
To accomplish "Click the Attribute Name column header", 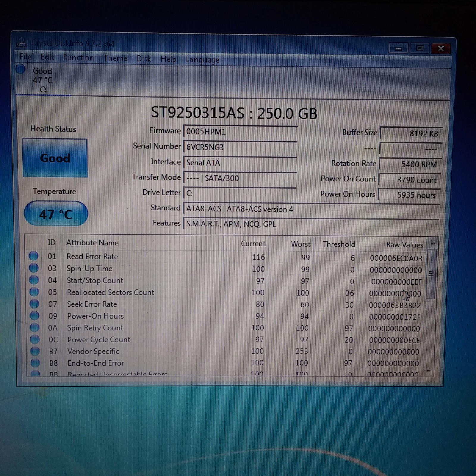I will tap(92, 243).
